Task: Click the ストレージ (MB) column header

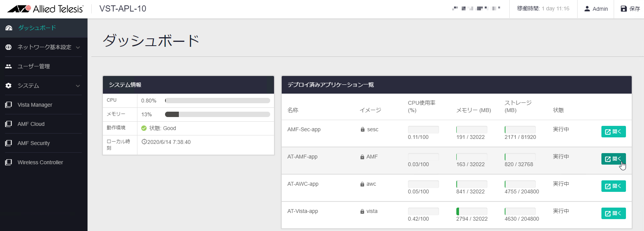Action: pyautogui.click(x=518, y=107)
